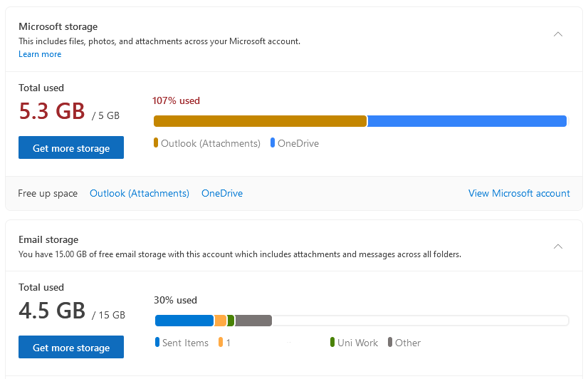The image size is (588, 379).
Task: Click the green Uni Work legend marker
Action: tap(332, 343)
